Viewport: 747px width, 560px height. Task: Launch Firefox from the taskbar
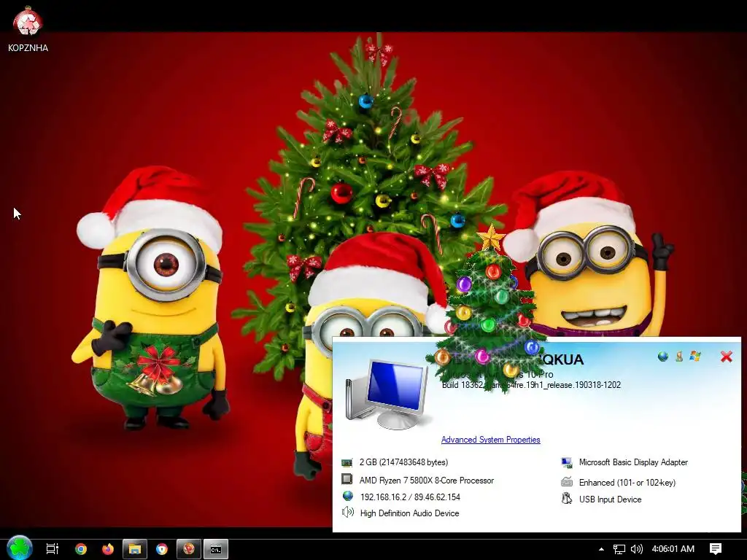(108, 549)
